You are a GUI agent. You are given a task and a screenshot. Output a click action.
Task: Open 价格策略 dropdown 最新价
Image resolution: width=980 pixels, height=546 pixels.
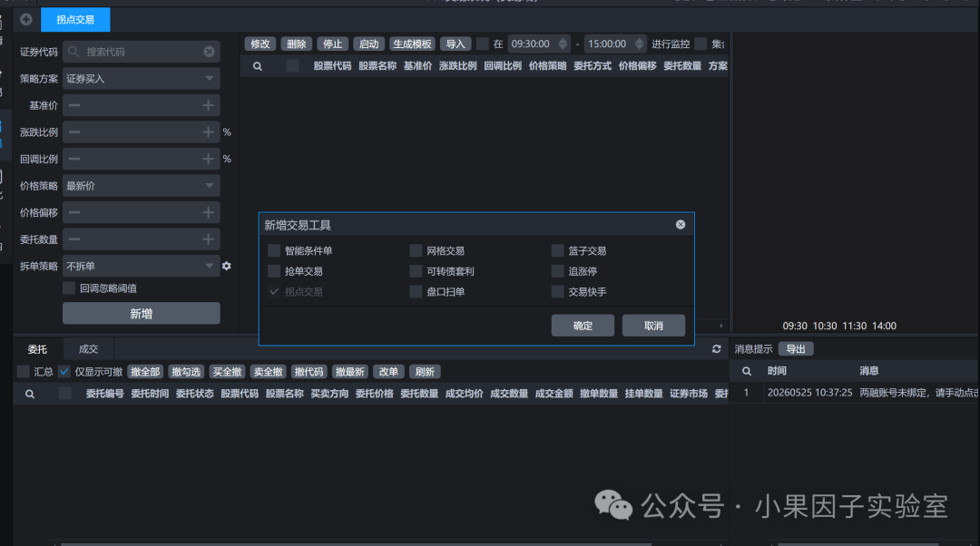142,186
